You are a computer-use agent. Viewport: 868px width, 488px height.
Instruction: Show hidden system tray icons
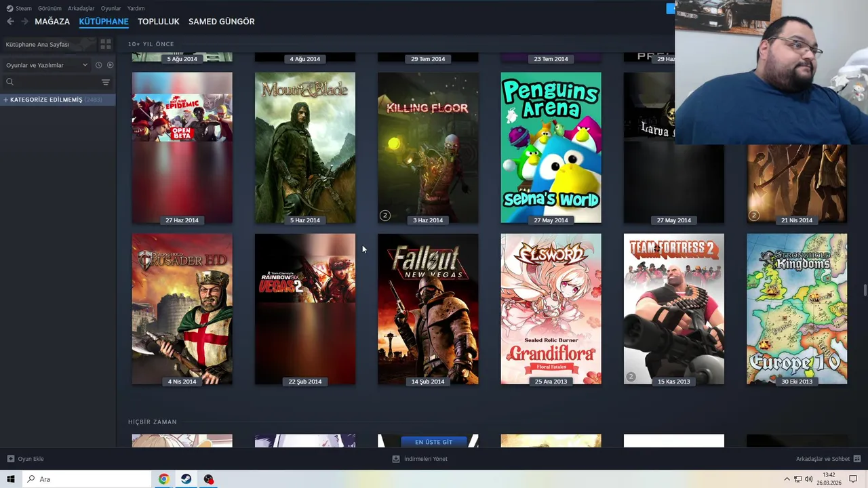pyautogui.click(x=787, y=479)
